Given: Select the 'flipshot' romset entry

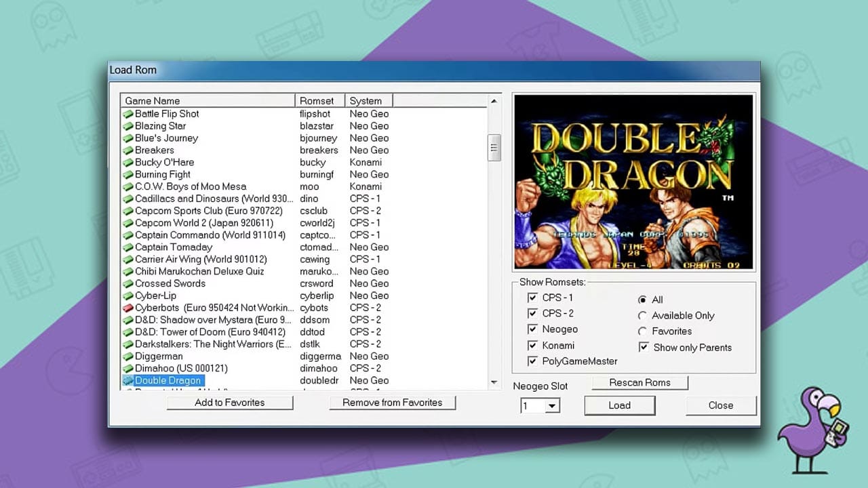Looking at the screenshot, I should [x=315, y=114].
